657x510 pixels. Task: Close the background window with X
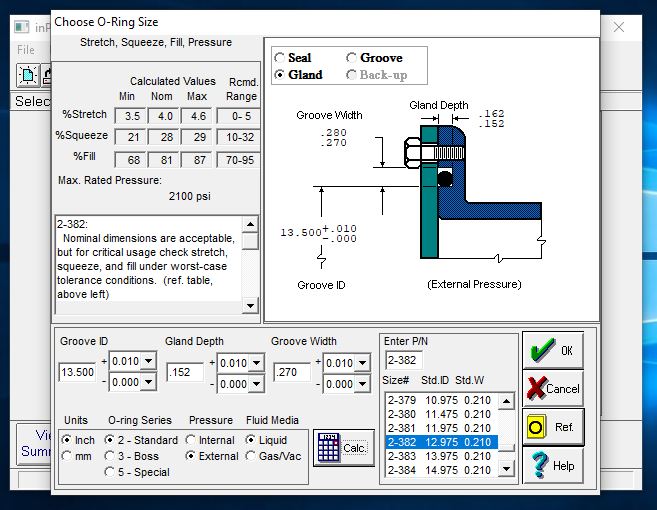pos(619,27)
